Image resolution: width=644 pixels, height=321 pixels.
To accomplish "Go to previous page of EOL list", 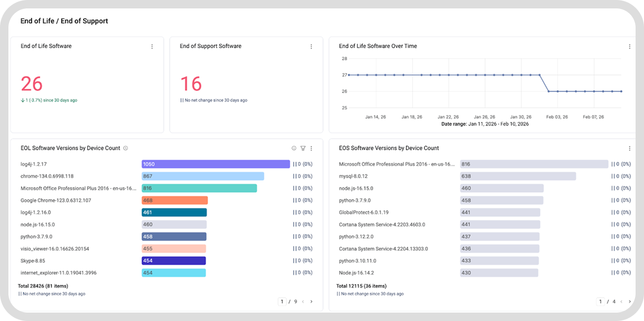I will tap(303, 302).
